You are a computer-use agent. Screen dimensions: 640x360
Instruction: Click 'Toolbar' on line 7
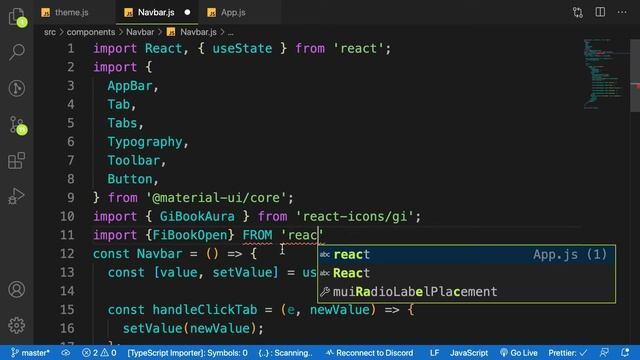pos(133,160)
